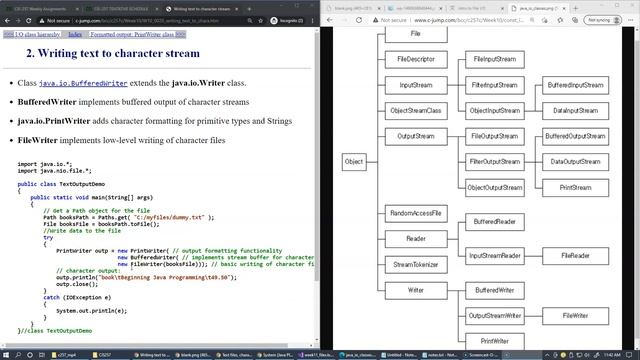Open the Untitled Notepad taskbar item

click(x=398, y=355)
